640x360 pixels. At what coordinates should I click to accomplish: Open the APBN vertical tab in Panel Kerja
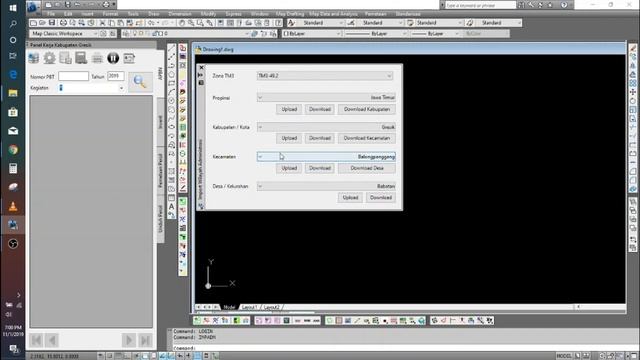coord(160,73)
